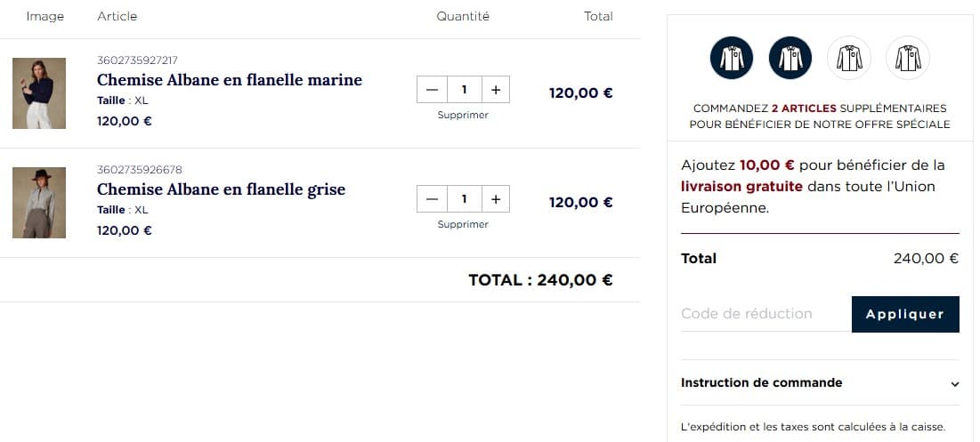Click the second filled shirt offer icon
980x442 pixels.
coord(790,59)
